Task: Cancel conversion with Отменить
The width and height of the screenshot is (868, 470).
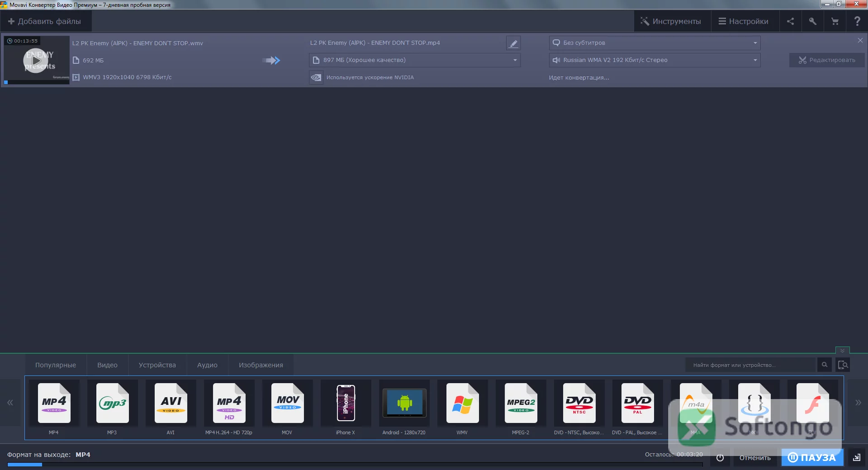Action: (755, 458)
